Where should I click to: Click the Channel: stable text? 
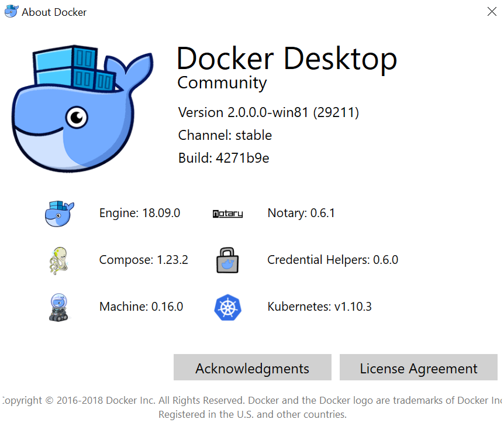[225, 135]
